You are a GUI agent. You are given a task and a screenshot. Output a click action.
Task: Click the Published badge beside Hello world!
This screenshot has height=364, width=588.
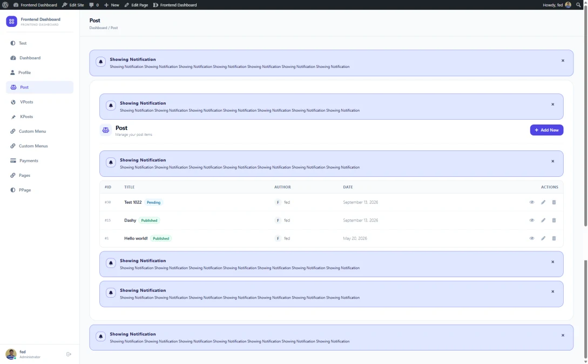click(x=161, y=238)
